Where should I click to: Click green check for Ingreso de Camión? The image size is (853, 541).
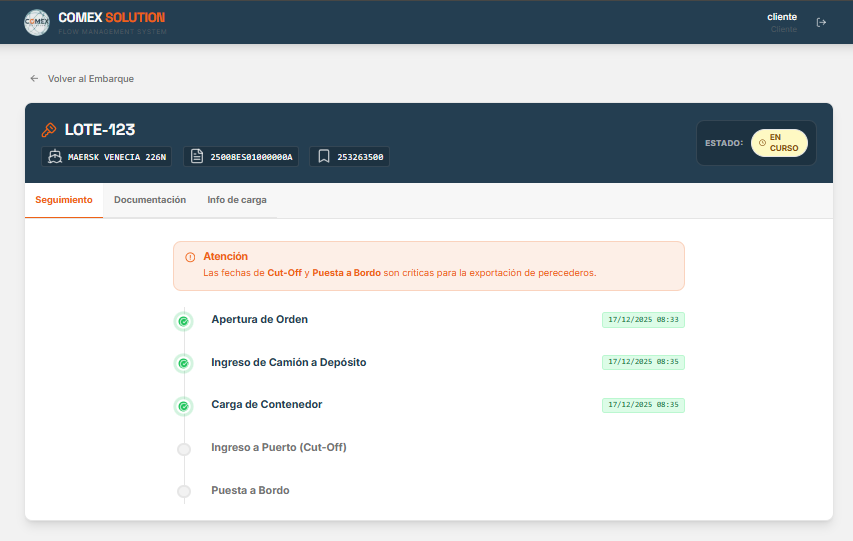[x=183, y=363]
